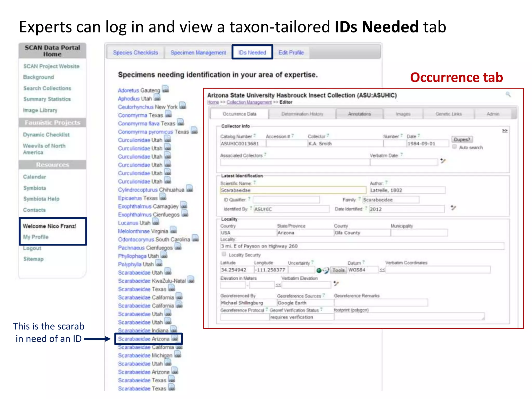This screenshot has height=399, width=532.
Task: Open the IDs Needed tab
Action: pos(252,52)
